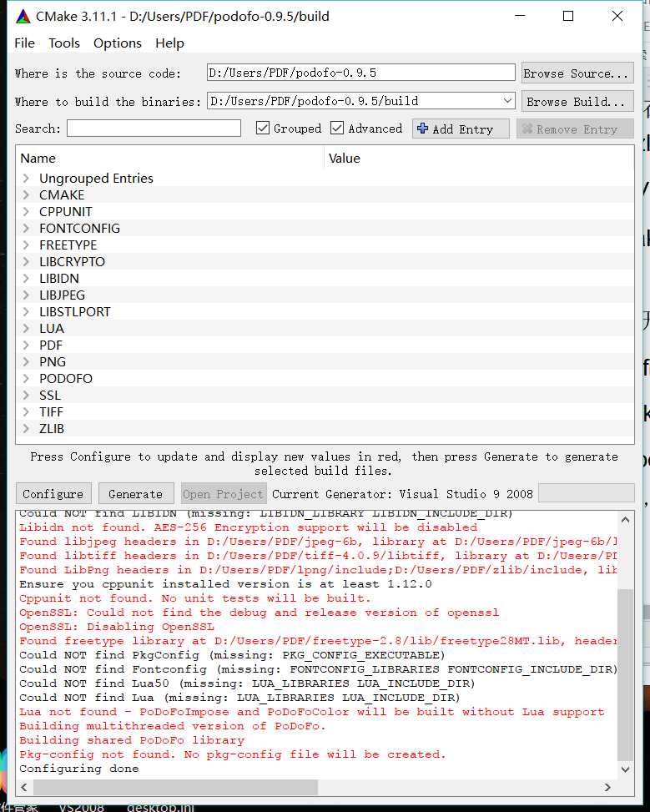Click the horizontal scrollbar right arrow
The height and width of the screenshot is (812, 650).
[607, 787]
